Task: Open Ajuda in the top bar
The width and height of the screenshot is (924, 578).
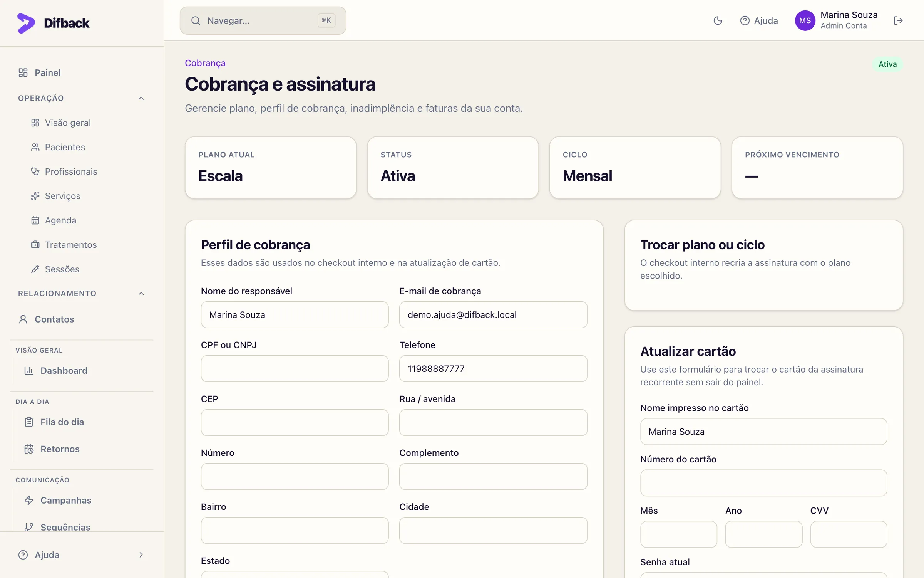Action: (759, 21)
